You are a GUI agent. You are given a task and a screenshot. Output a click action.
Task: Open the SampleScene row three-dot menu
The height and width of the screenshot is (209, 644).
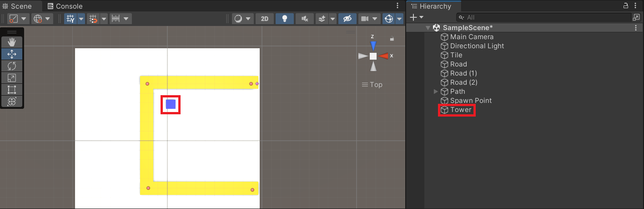(636, 28)
